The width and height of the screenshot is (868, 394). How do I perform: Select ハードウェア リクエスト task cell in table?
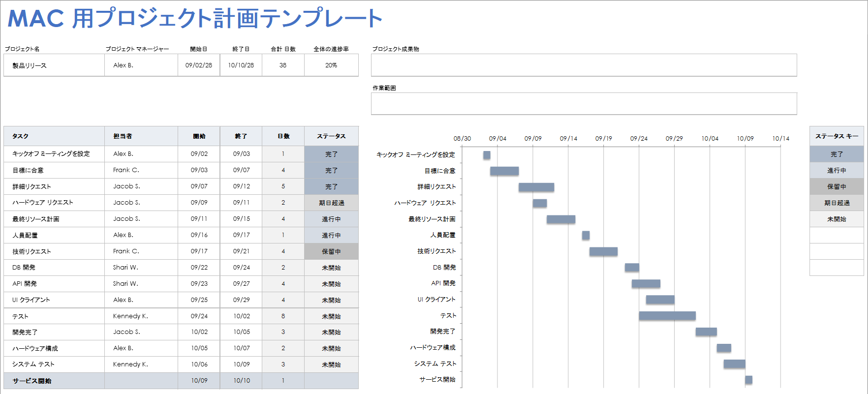(54, 203)
